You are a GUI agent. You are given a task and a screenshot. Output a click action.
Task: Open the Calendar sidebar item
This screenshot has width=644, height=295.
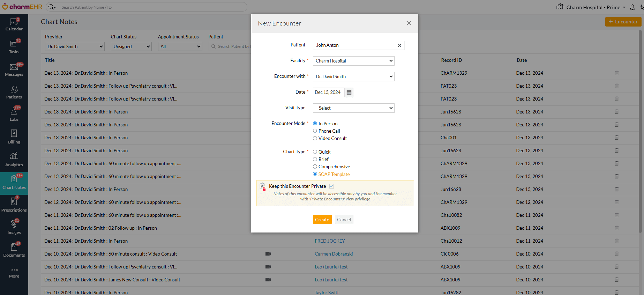(14, 24)
